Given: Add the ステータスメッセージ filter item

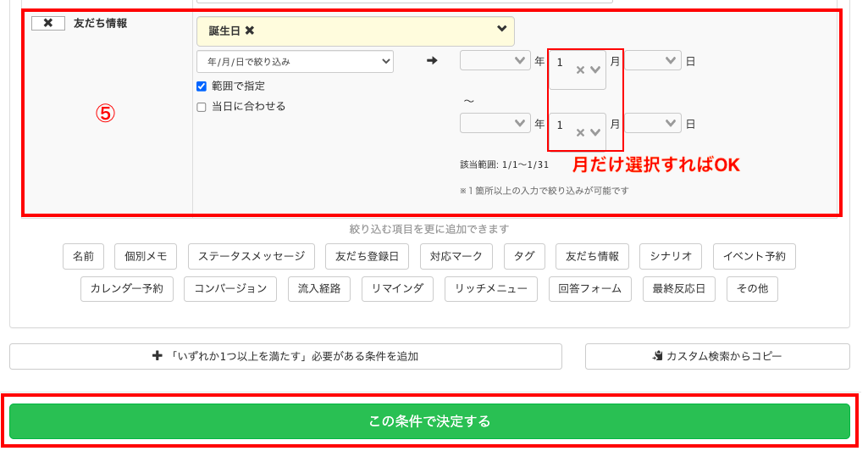Looking at the screenshot, I should (252, 257).
